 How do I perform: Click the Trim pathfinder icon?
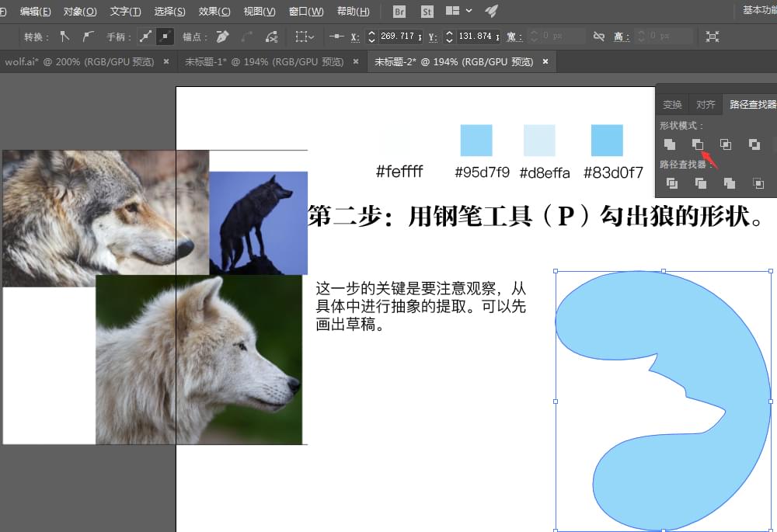tap(701, 183)
